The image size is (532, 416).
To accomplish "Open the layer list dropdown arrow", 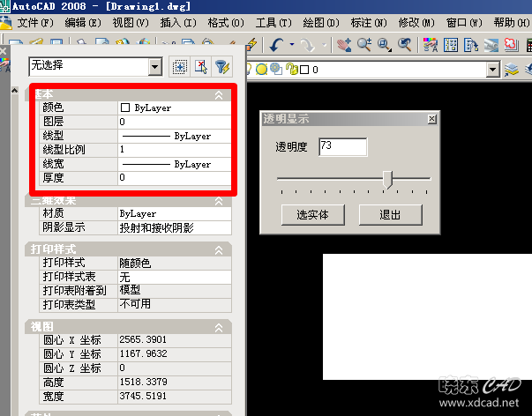I will point(492,70).
